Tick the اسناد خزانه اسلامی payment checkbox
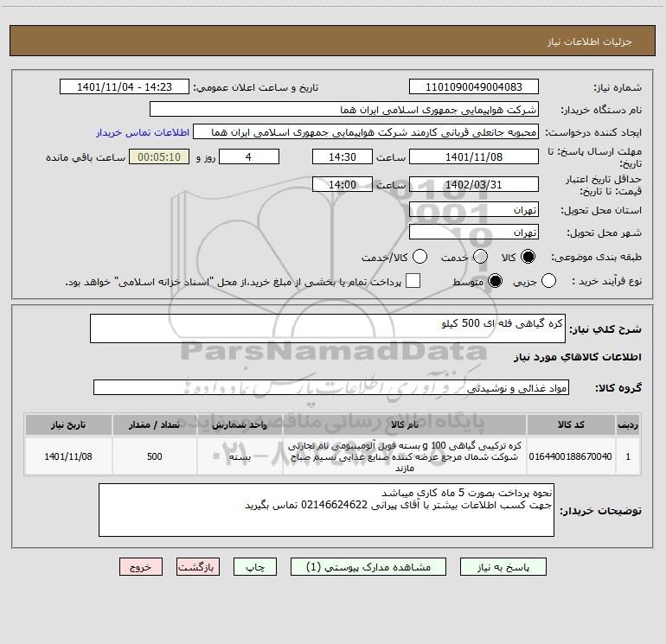Image resolution: width=666 pixels, height=644 pixels. tap(413, 281)
